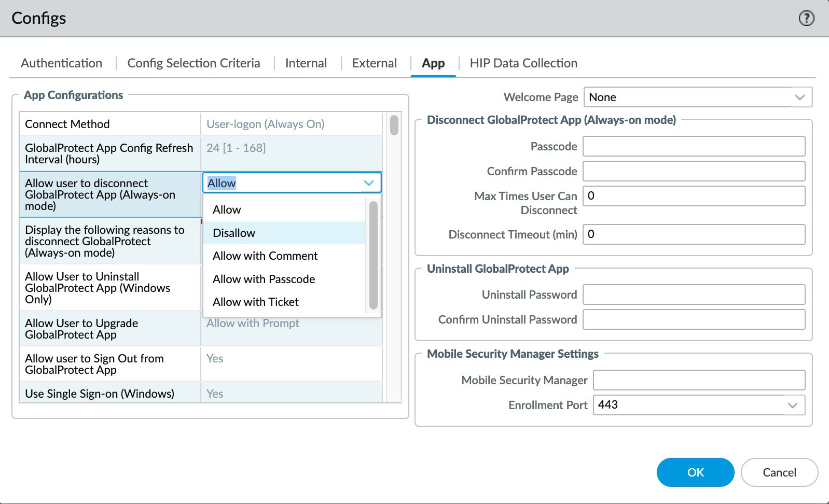829x504 pixels.
Task: Go to the Internal tab
Action: (x=306, y=63)
